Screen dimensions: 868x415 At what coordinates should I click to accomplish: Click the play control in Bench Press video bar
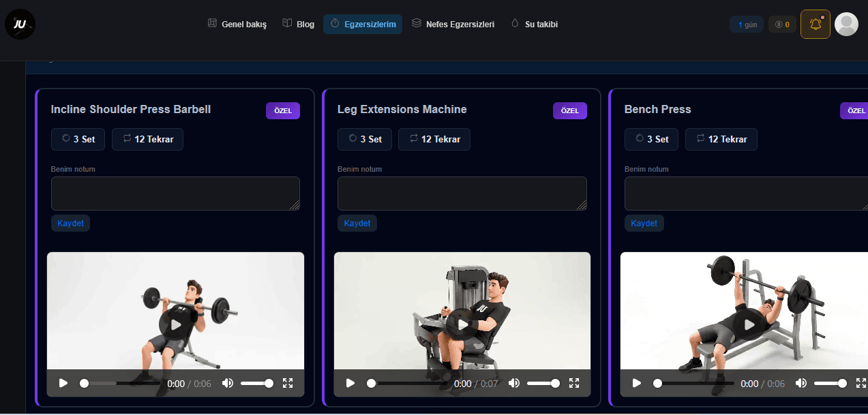[x=637, y=383]
